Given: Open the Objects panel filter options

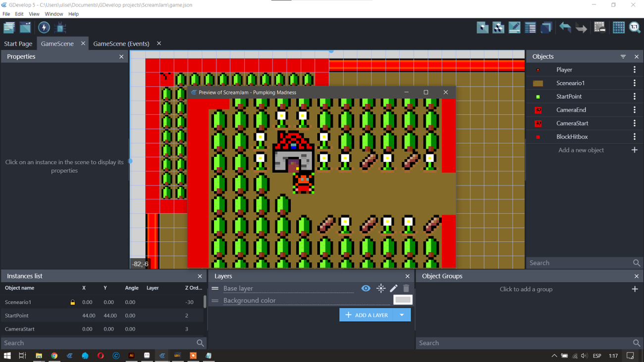Looking at the screenshot, I should click(x=622, y=56).
